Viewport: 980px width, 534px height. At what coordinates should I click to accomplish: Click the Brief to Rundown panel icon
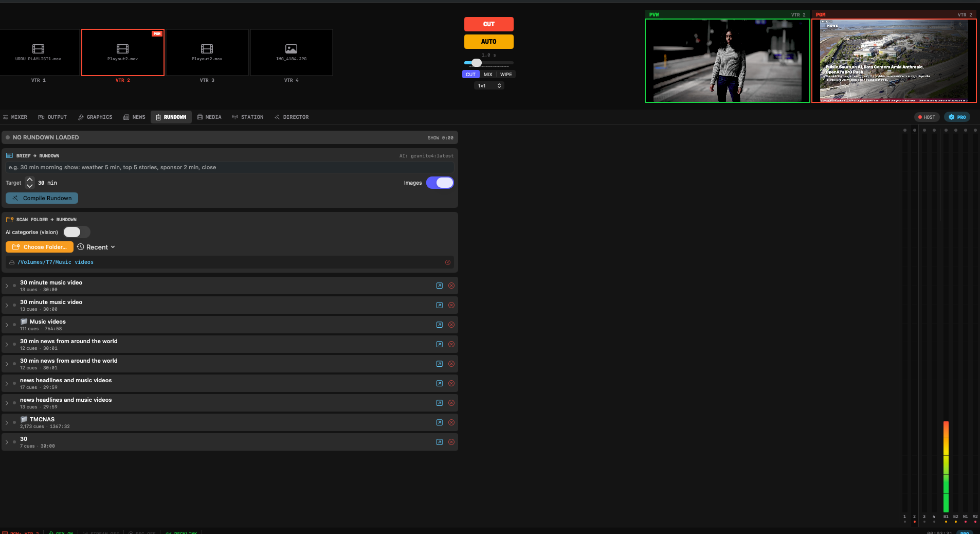[x=9, y=155]
